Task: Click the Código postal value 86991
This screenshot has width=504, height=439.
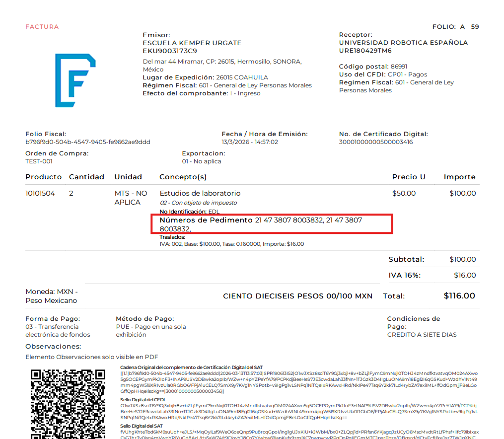Action: pyautogui.click(x=399, y=67)
